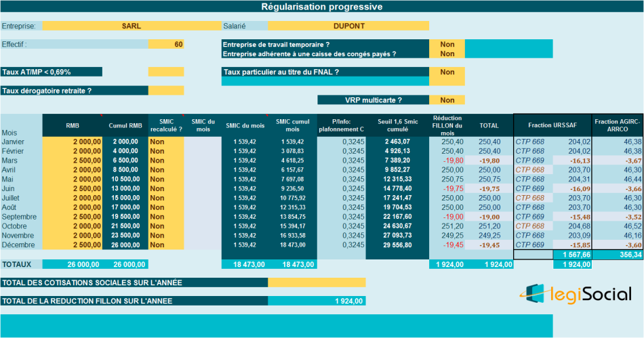Select the 'Réduction FILLON du mois' column header
The height and width of the screenshot is (338, 644).
coord(447,125)
